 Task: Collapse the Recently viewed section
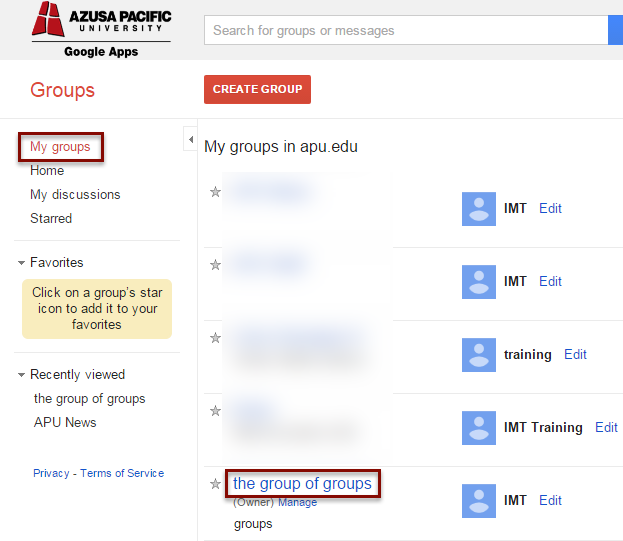[x=21, y=375]
